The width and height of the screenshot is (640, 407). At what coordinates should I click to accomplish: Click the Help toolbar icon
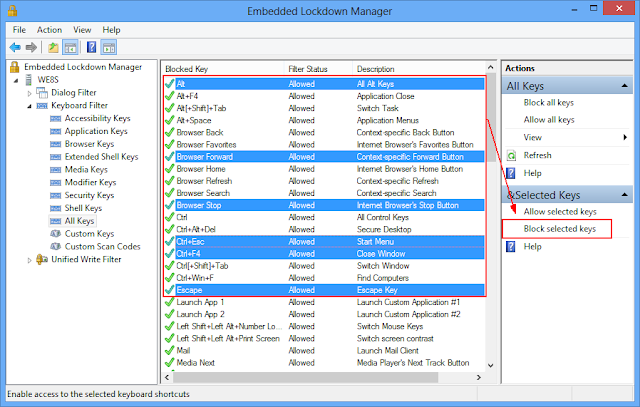[x=91, y=47]
